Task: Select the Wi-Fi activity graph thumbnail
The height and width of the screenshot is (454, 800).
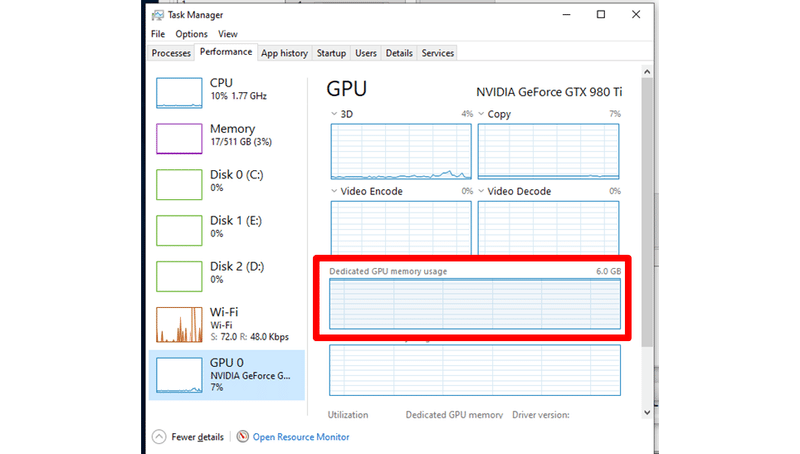Action: click(x=180, y=322)
